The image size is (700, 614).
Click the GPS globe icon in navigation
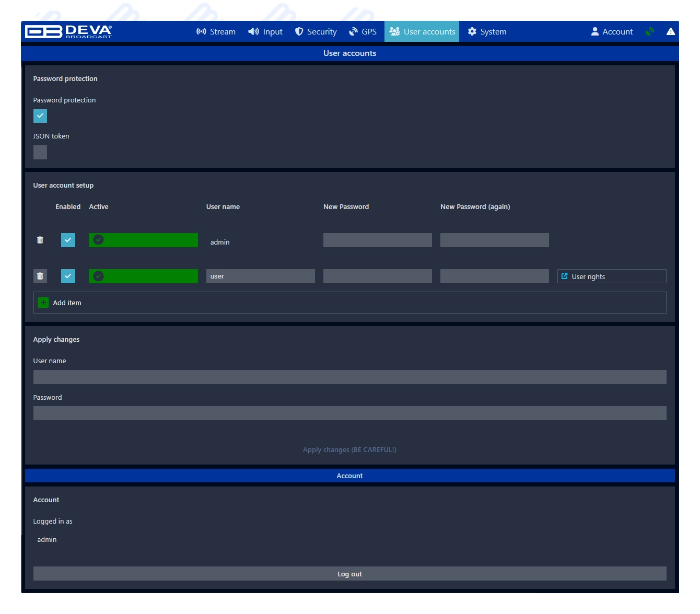(353, 31)
